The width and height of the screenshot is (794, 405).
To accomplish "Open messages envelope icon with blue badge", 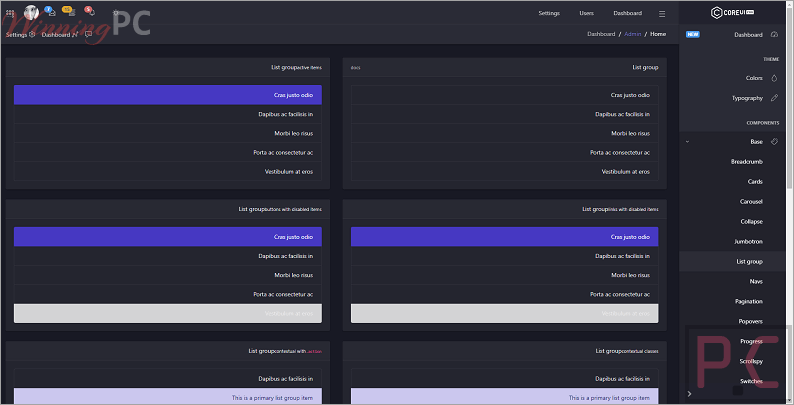I will 51,12.
